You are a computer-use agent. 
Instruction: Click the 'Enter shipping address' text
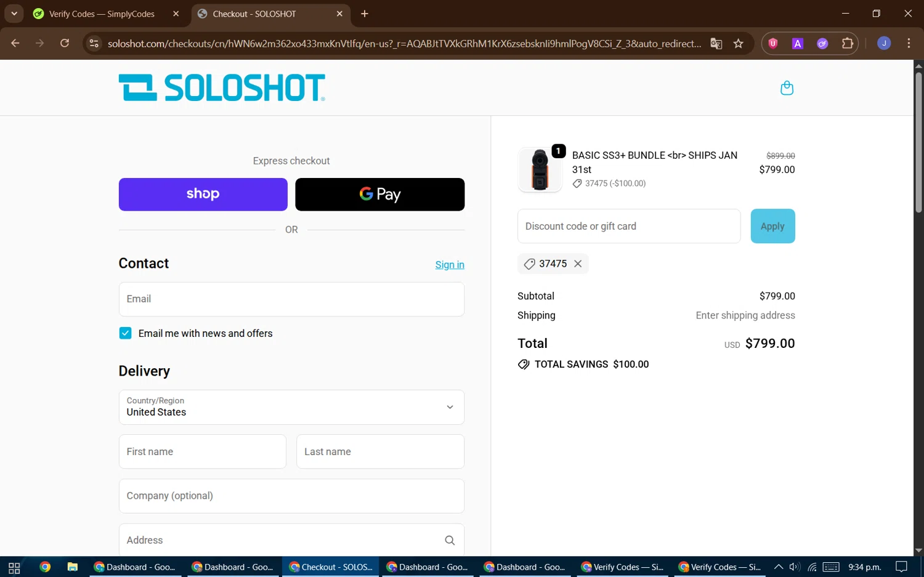tap(745, 315)
